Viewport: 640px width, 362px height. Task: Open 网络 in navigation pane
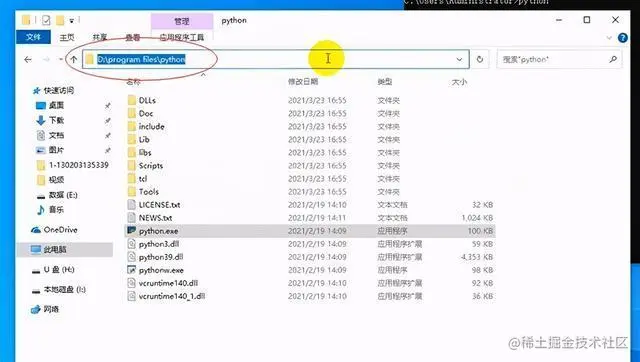(x=51, y=309)
